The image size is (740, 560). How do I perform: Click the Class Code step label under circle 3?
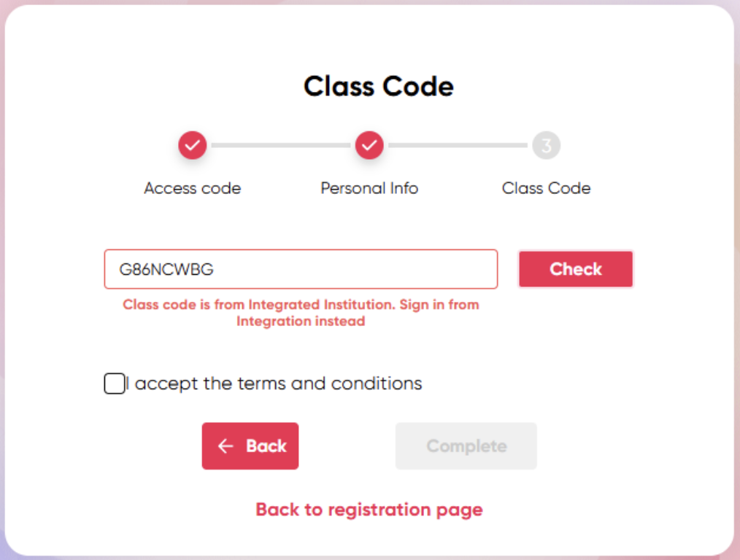pyautogui.click(x=546, y=188)
